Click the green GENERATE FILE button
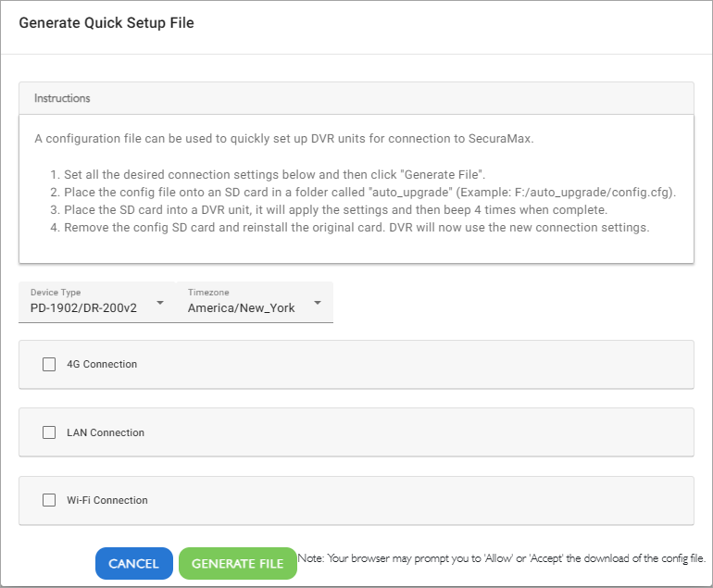 coord(238,563)
